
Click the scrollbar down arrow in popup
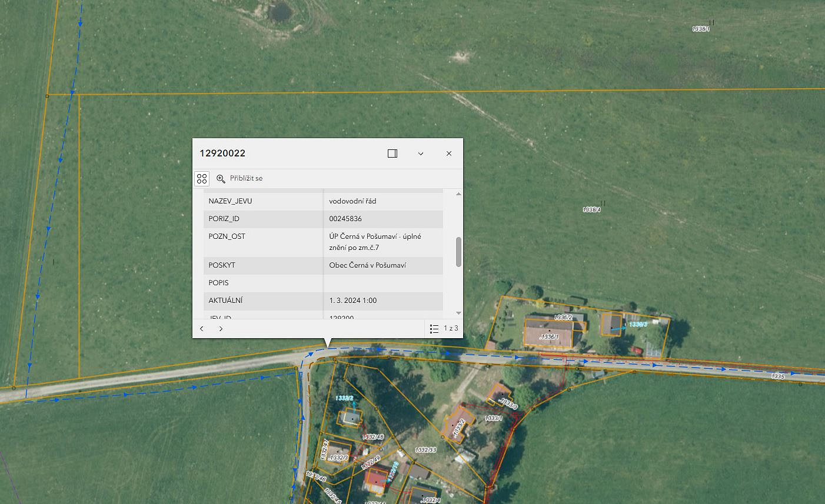458,313
